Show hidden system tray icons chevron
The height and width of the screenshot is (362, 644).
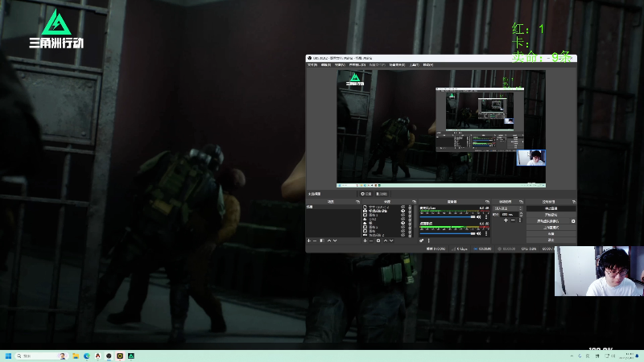(572, 356)
